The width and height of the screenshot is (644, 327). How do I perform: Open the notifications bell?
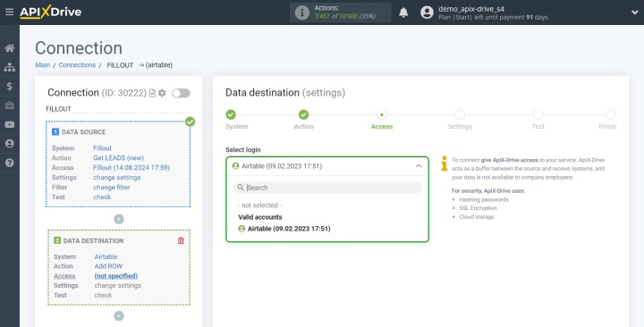[403, 13]
